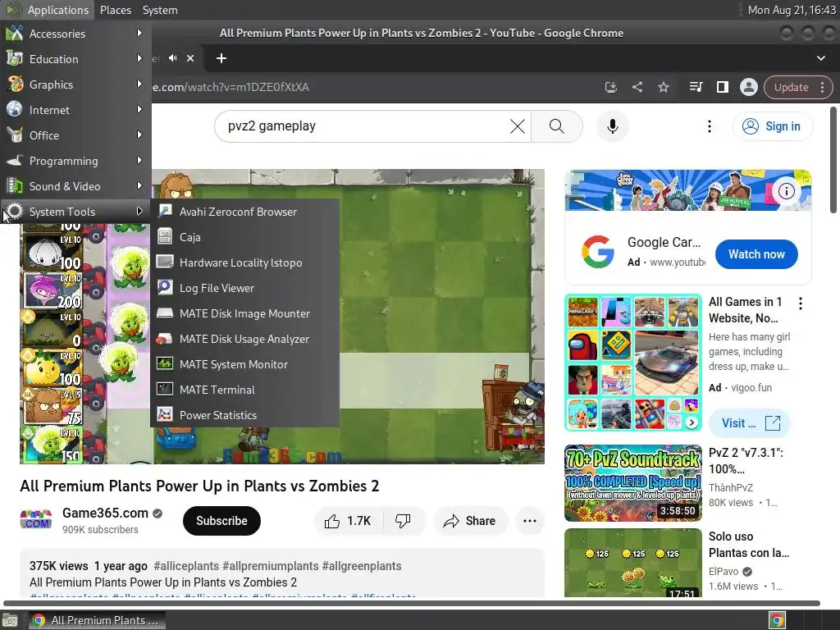Click the #alliceplants hashtag link
The width and height of the screenshot is (840, 630).
point(186,566)
